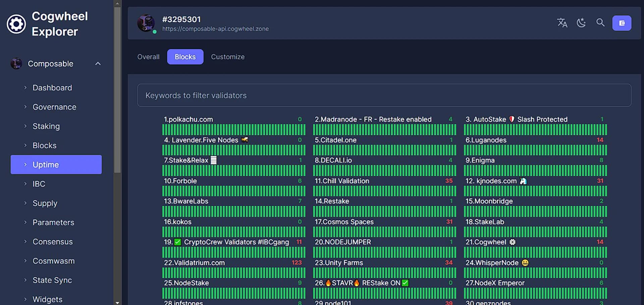Click the 17.Cosmos Spaces uptime bar
This screenshot has height=305, width=644.
click(x=384, y=232)
